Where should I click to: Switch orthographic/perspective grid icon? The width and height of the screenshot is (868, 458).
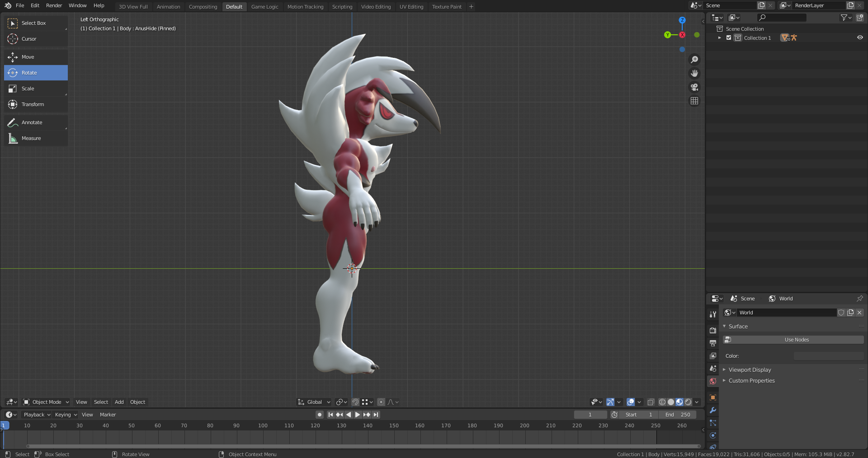(x=694, y=101)
